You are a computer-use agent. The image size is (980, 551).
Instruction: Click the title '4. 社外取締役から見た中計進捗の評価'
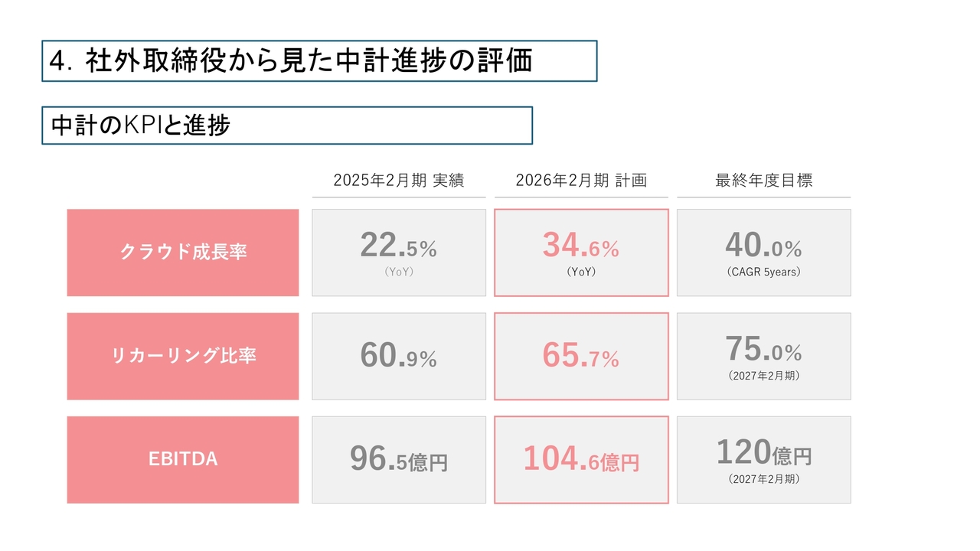click(x=291, y=61)
